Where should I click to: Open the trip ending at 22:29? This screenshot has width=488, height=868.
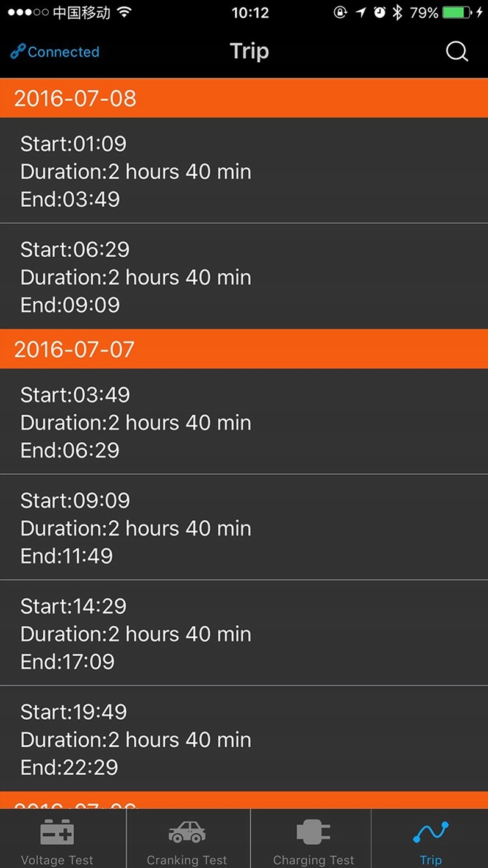click(x=244, y=739)
